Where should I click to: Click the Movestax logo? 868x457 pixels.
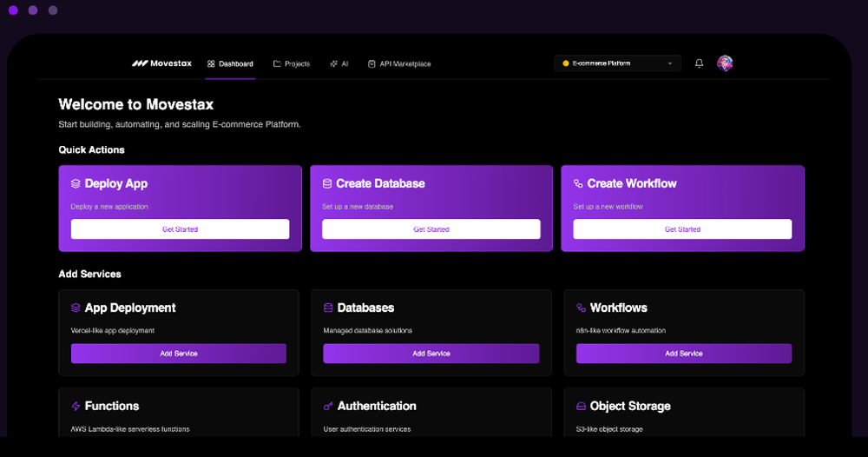[x=162, y=63]
